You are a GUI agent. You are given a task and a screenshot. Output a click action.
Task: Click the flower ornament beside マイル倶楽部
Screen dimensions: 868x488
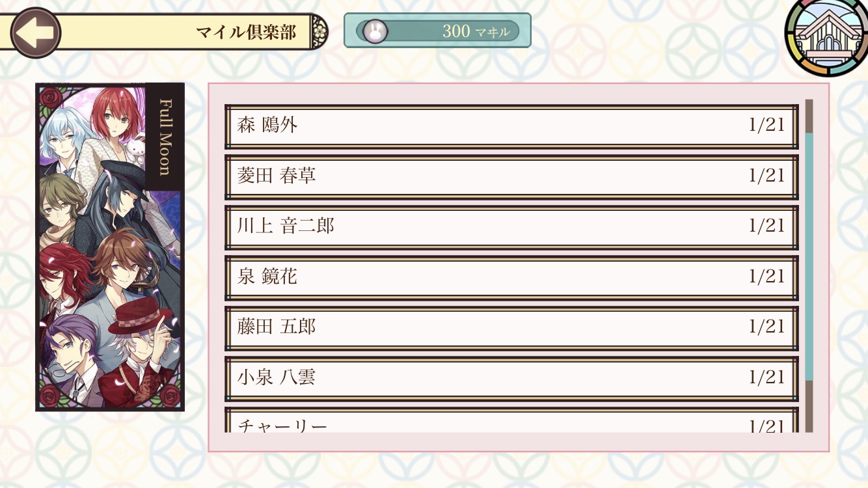pos(319,31)
